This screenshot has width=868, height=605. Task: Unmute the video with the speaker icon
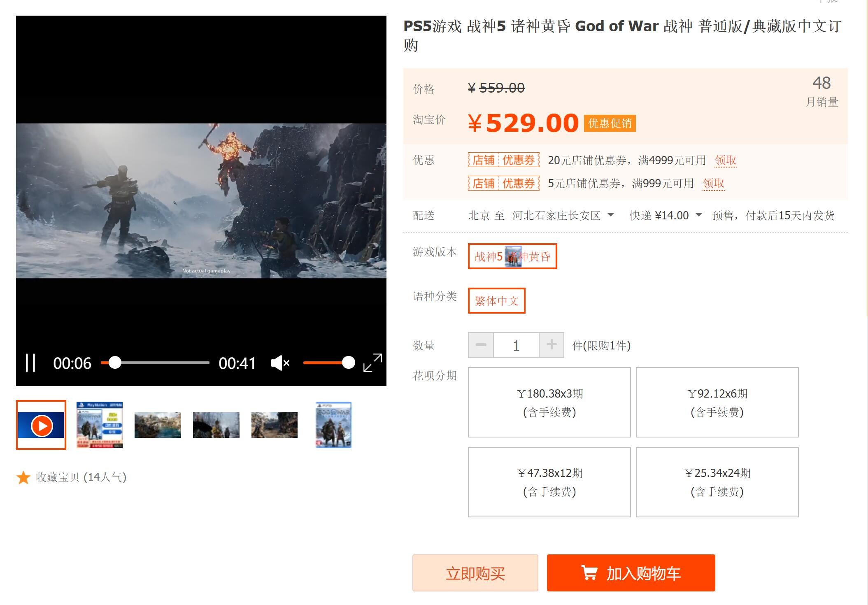(x=280, y=363)
